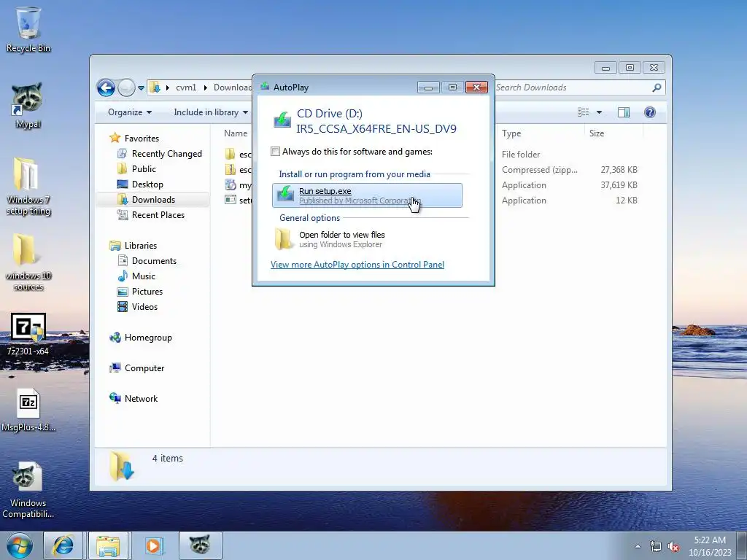Change your view icon in Explorer toolbar

(x=583, y=112)
